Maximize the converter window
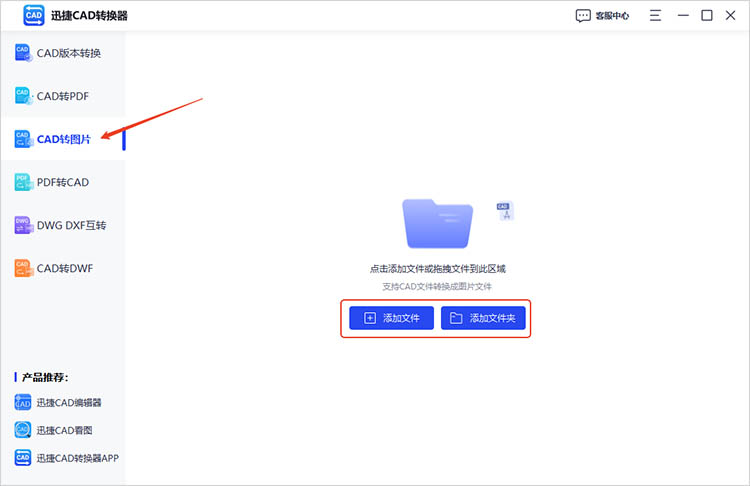Screen dimensions: 750x486 (x=706, y=16)
